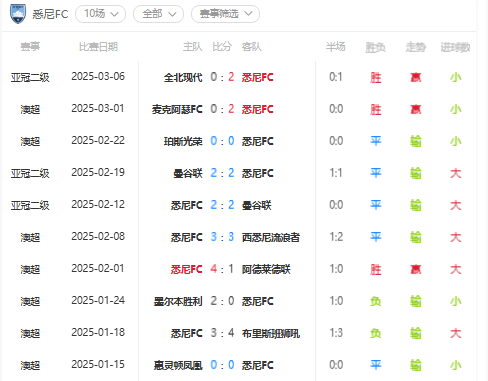This screenshot has height=381, width=488.
Task: Select 麦克阿瑟FC home team link
Action: (177, 109)
